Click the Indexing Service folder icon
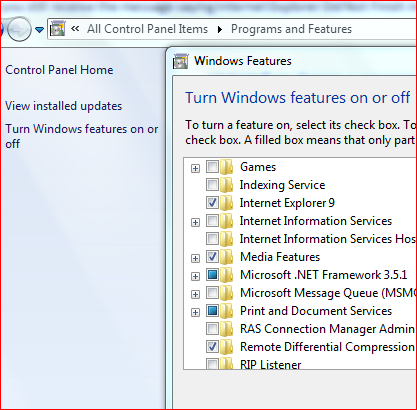The image size is (417, 410). click(227, 185)
